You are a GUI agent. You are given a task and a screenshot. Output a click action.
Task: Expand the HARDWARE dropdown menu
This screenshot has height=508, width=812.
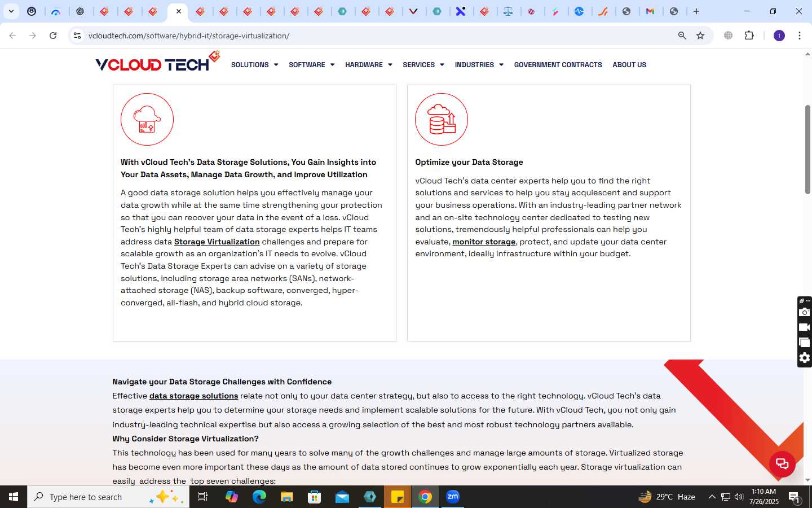368,65
